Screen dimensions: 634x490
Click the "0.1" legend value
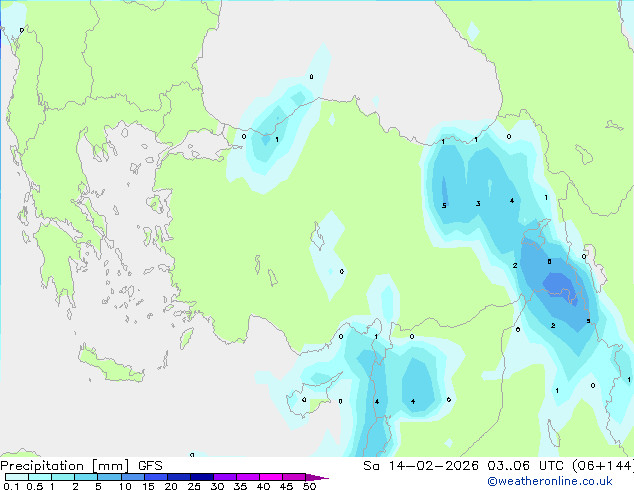pyautogui.click(x=11, y=486)
